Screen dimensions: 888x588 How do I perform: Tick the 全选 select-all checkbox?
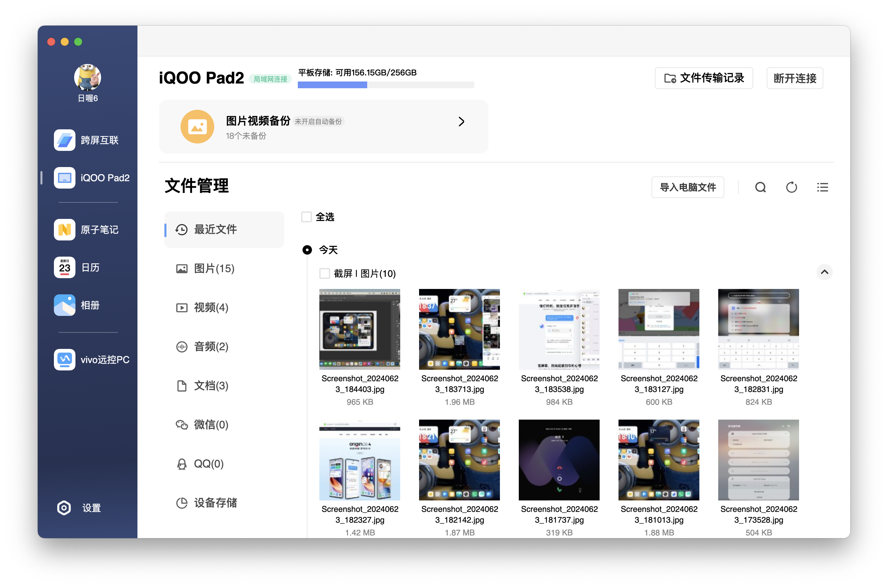[306, 217]
